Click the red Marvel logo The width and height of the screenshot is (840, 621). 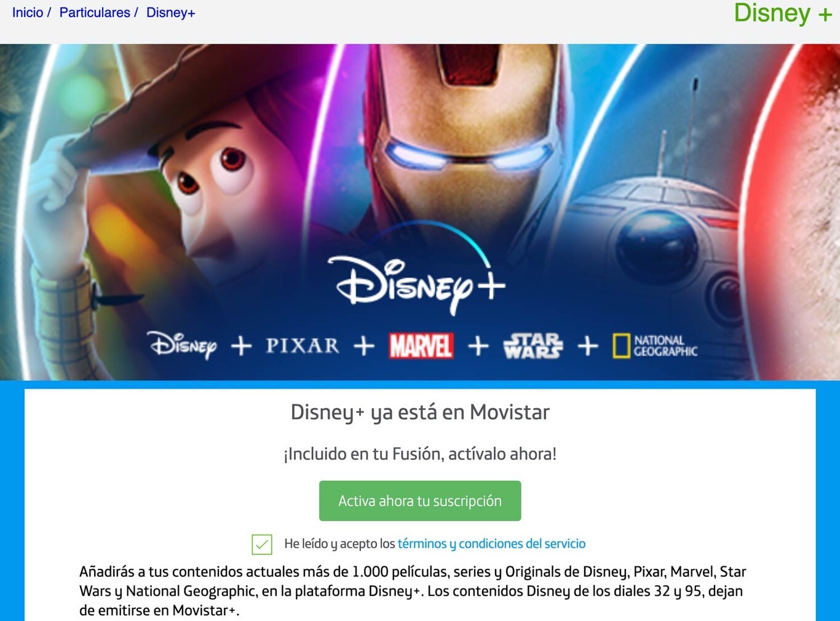[x=421, y=346]
